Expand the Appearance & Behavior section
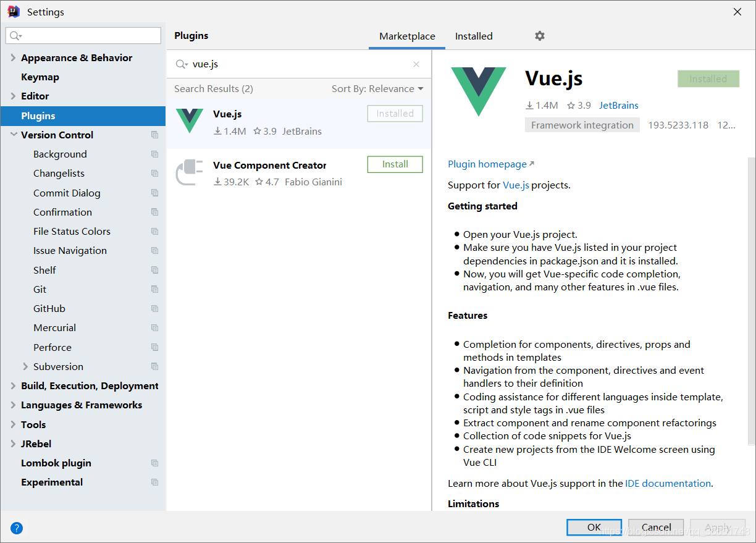The width and height of the screenshot is (756, 543). [x=13, y=57]
